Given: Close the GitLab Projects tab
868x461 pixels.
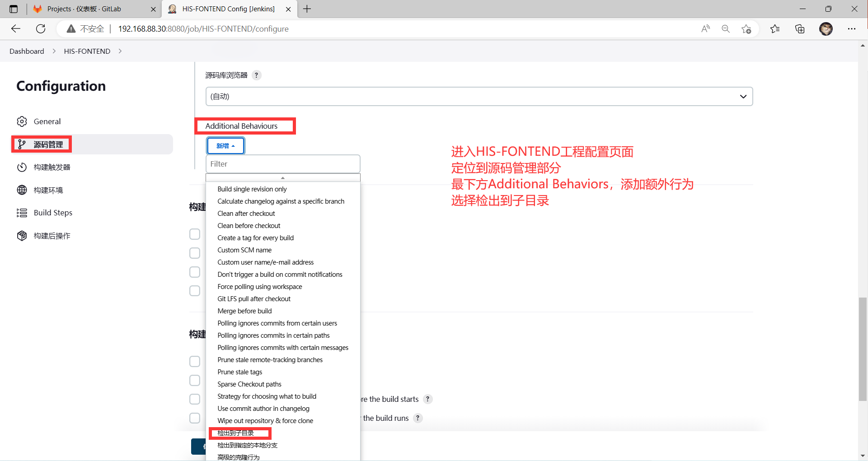Looking at the screenshot, I should (x=153, y=9).
